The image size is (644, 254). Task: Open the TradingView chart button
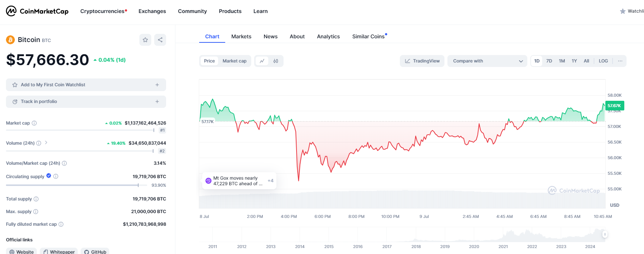422,61
